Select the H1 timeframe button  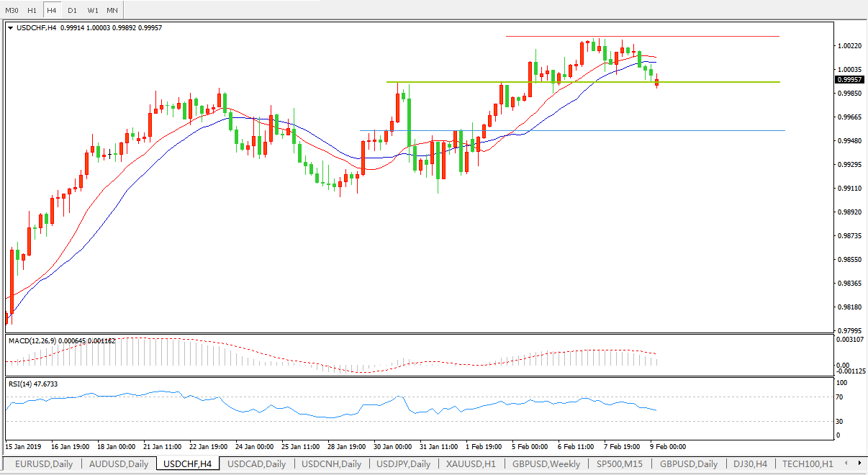point(32,11)
